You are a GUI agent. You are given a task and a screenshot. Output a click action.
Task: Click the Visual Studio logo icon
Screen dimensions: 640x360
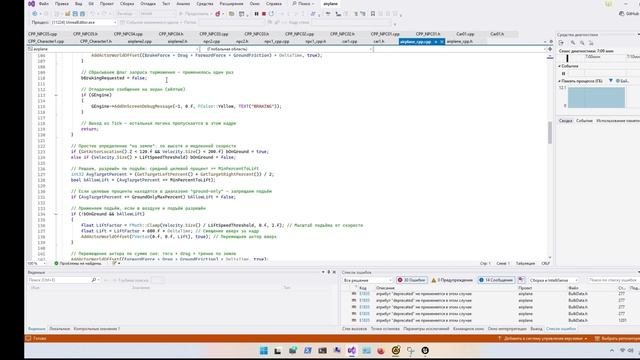pyautogui.click(x=31, y=4)
